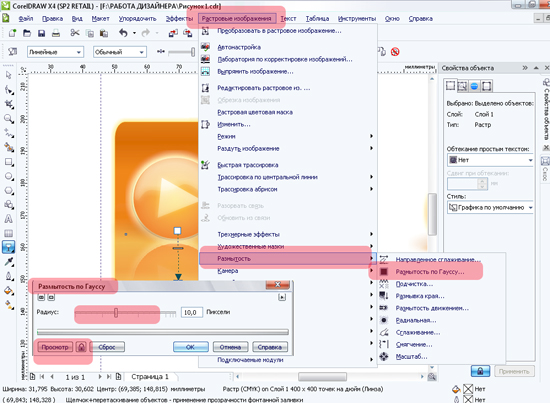Open the Растровые изображения menu
Viewport: 550px width, 403px height.
(236, 19)
